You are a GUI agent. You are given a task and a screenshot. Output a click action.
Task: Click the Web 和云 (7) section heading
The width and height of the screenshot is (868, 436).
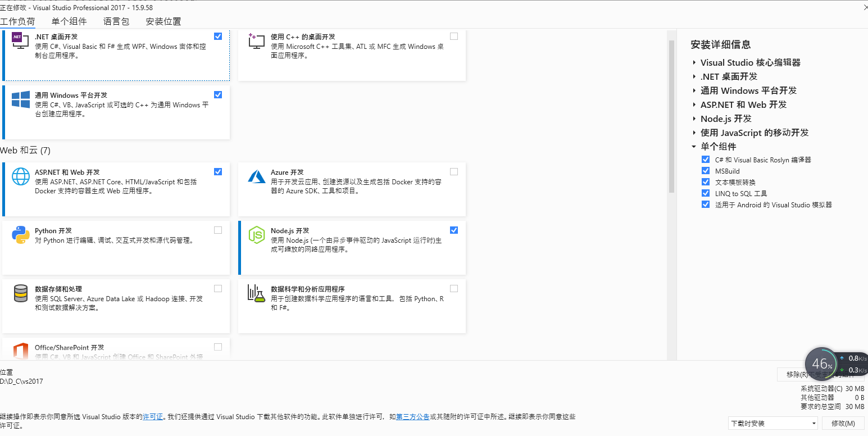(25, 151)
